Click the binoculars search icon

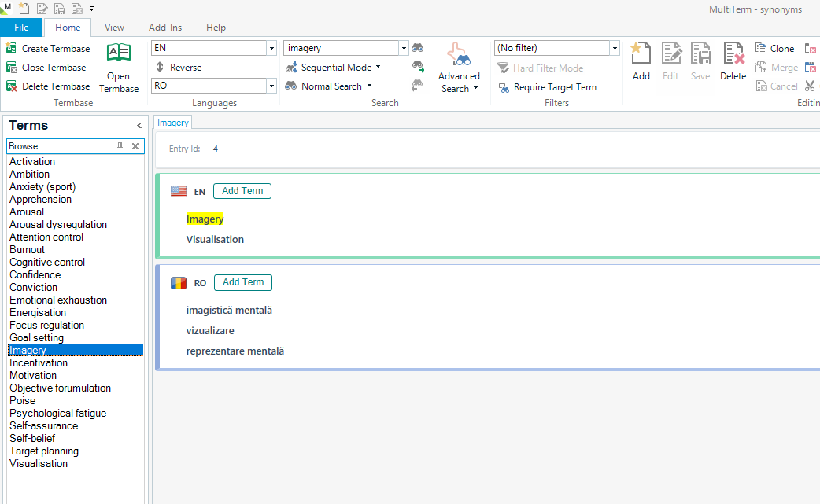pos(418,47)
